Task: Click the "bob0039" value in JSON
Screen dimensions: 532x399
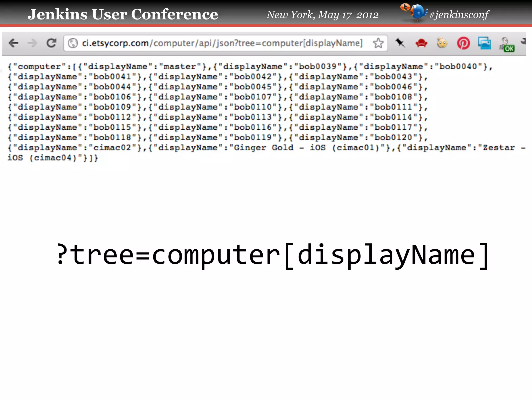Action: tap(320, 66)
